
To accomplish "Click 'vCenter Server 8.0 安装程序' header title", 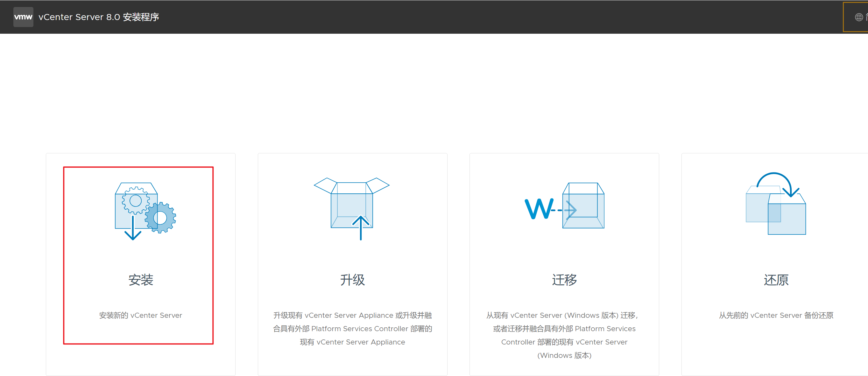I will (99, 17).
